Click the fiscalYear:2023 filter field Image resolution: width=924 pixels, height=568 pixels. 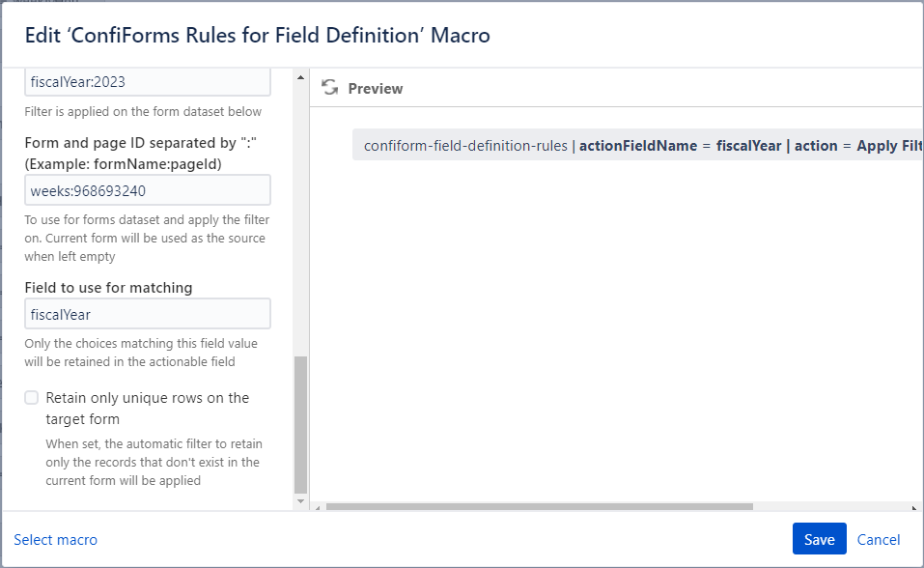[x=147, y=81]
